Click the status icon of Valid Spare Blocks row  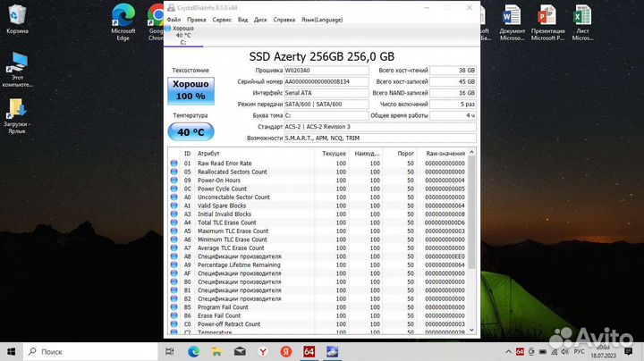point(174,206)
